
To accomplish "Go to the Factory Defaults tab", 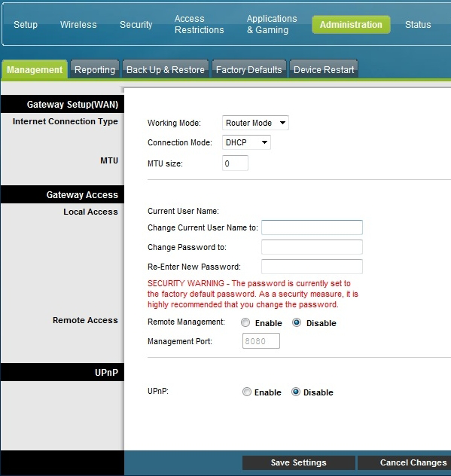I will (249, 69).
